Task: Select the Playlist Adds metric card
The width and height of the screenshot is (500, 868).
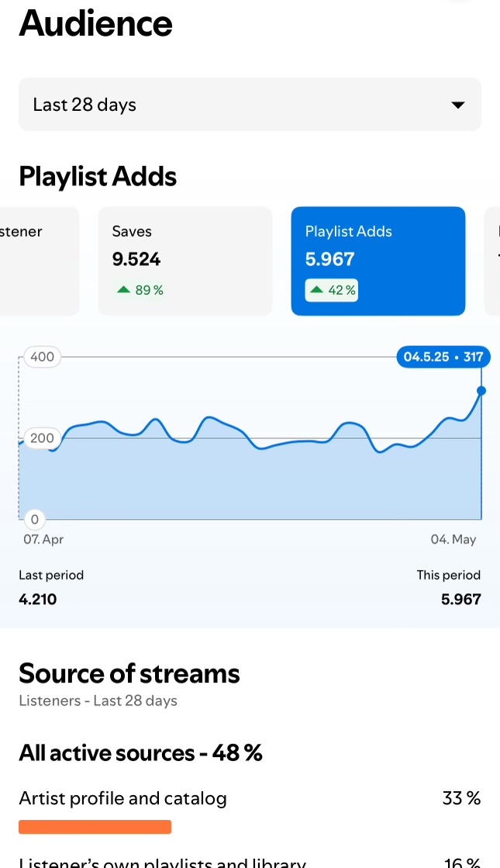Action: coord(378,261)
